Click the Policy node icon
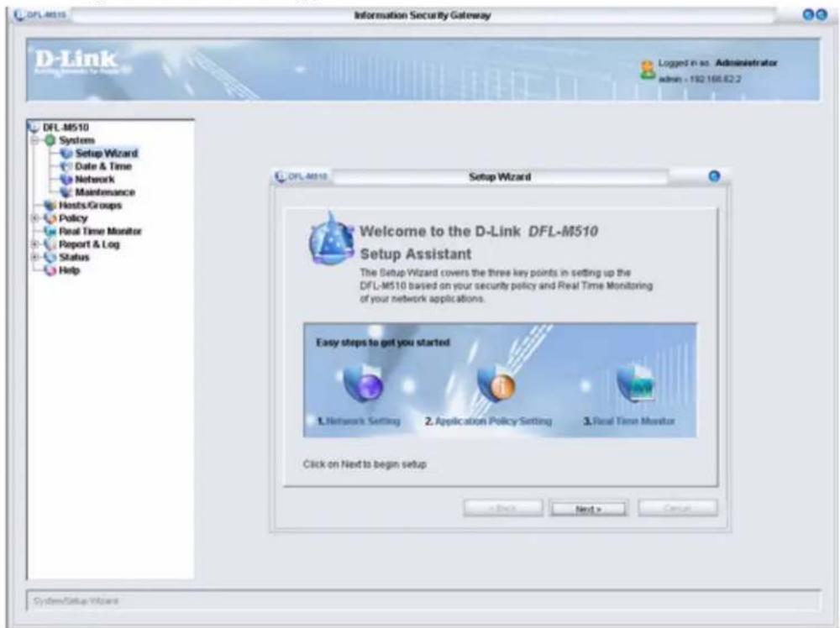Viewport: 840px width, 628px height. pos(50,218)
